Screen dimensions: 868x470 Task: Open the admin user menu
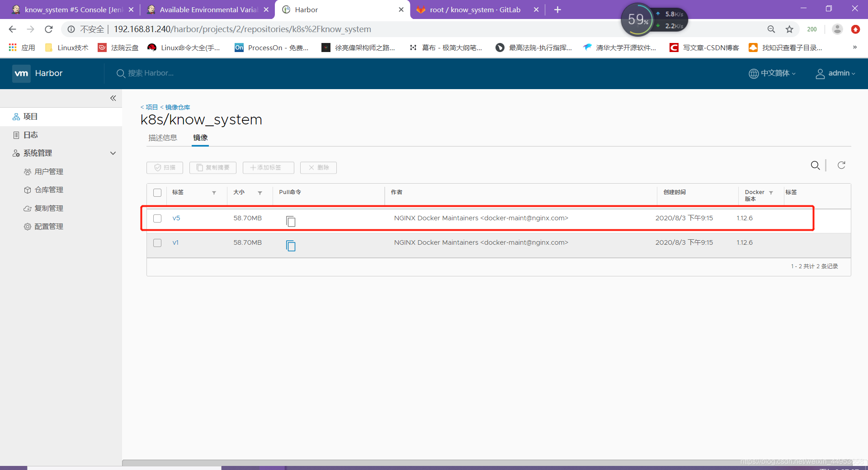tap(835, 73)
